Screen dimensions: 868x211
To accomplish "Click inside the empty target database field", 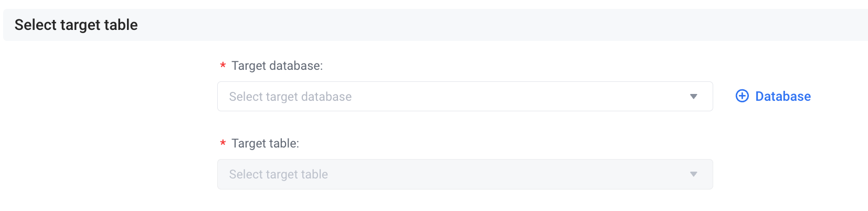I will [465, 97].
